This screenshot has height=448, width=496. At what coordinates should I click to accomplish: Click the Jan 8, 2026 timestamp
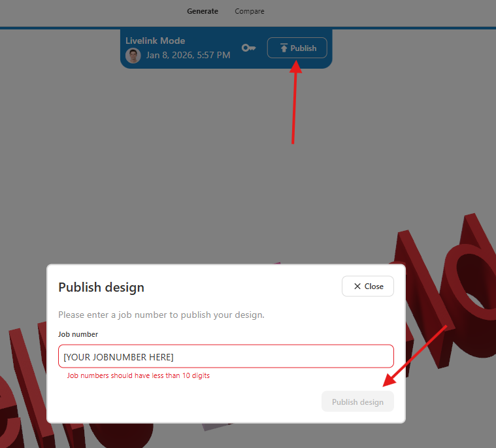pos(188,56)
